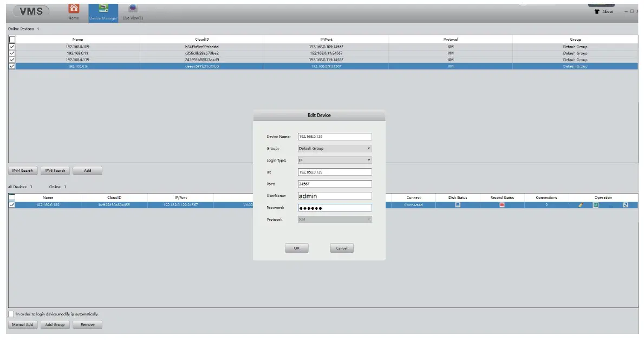The height and width of the screenshot is (340, 644).
Task: Click the Device Name input field
Action: [x=335, y=137]
